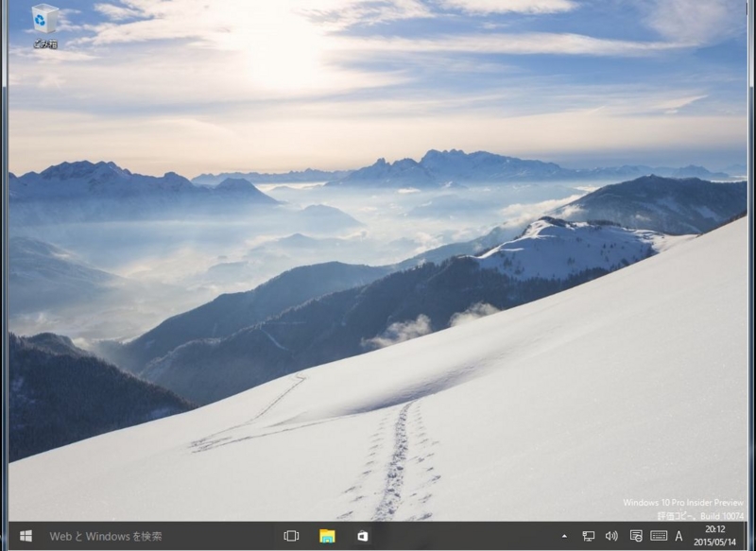Show hidden system tray icons
756x551 pixels.
point(564,536)
